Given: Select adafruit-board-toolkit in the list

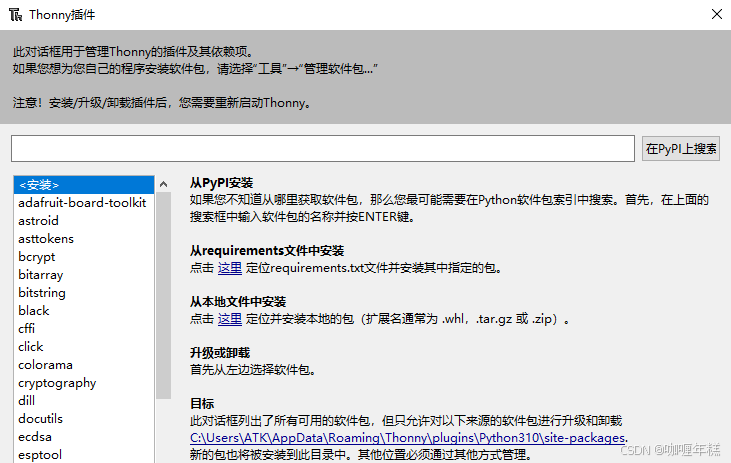Looking at the screenshot, I should (x=84, y=203).
